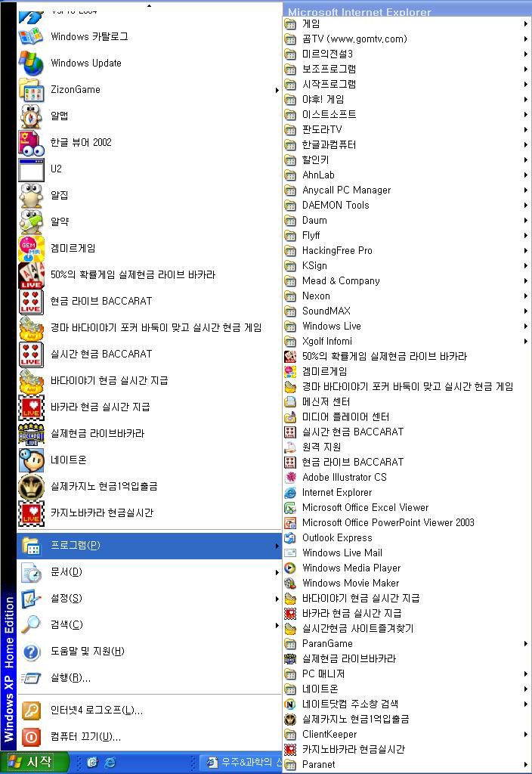The height and width of the screenshot is (774, 532).
Task: Open the Anycall PC Manager folder
Action: click(407, 190)
